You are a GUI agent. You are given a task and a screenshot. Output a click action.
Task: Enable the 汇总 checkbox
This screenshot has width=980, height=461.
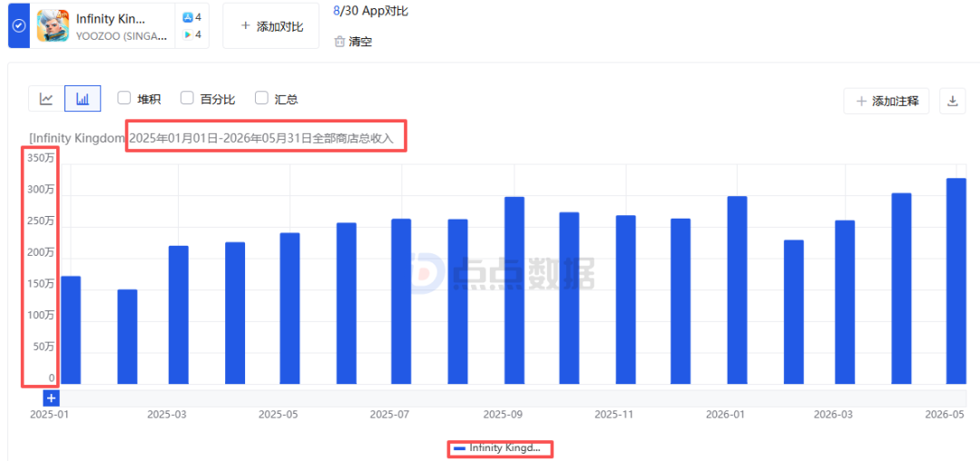pyautogui.click(x=261, y=98)
